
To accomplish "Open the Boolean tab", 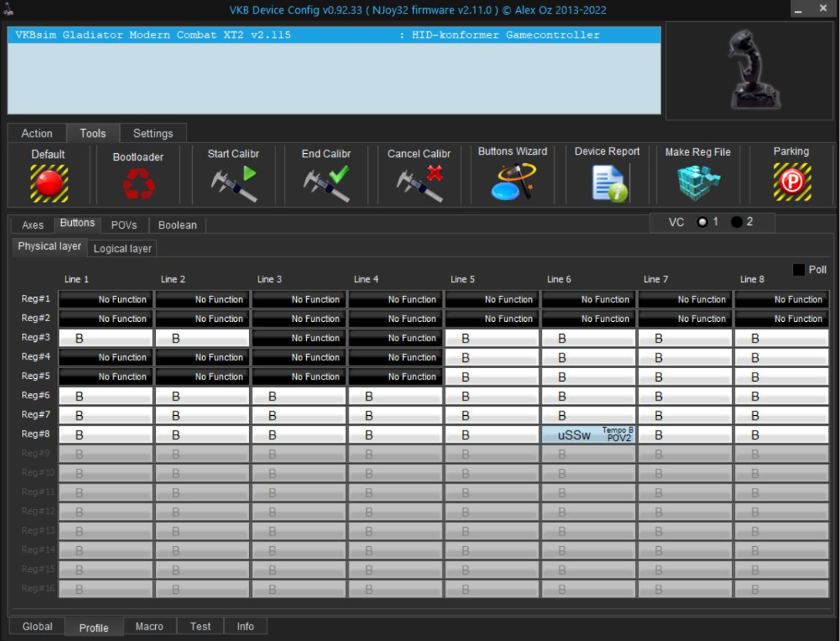I will pos(177,225).
